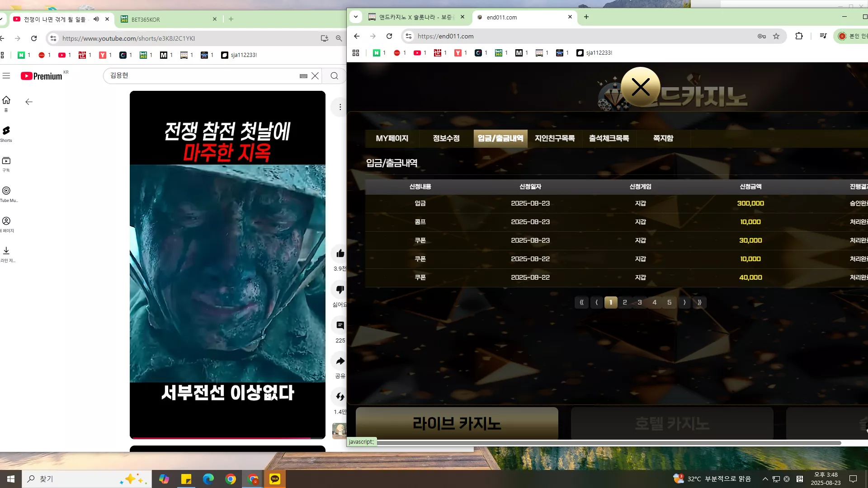View site information for end011.com
Viewport: 868px width, 488px height.
coord(409,36)
